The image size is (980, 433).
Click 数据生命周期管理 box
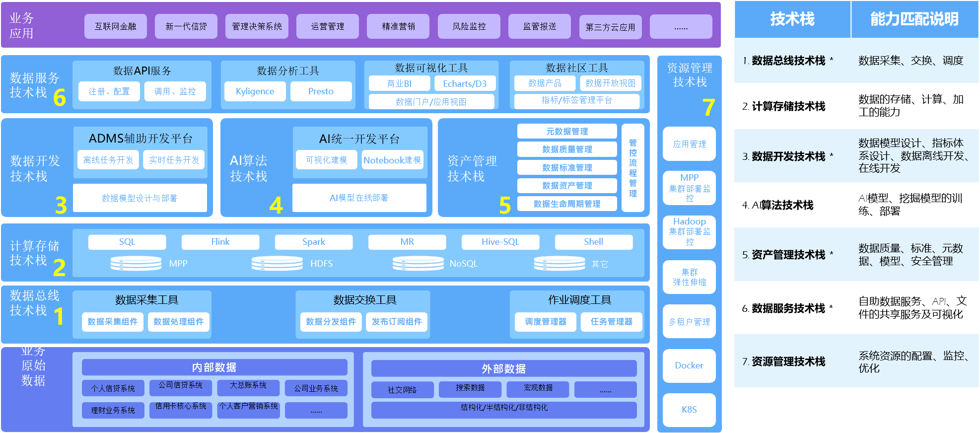tap(567, 204)
